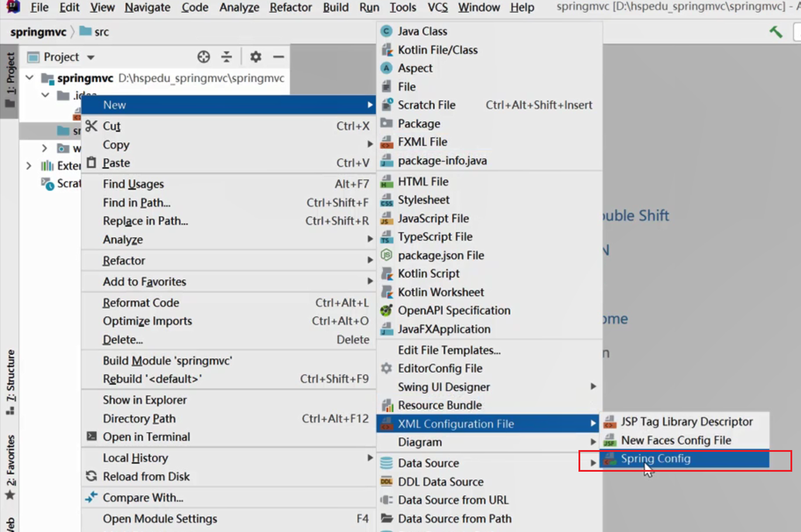801x532 pixels.
Task: Open the Build menu
Action: pyautogui.click(x=336, y=7)
